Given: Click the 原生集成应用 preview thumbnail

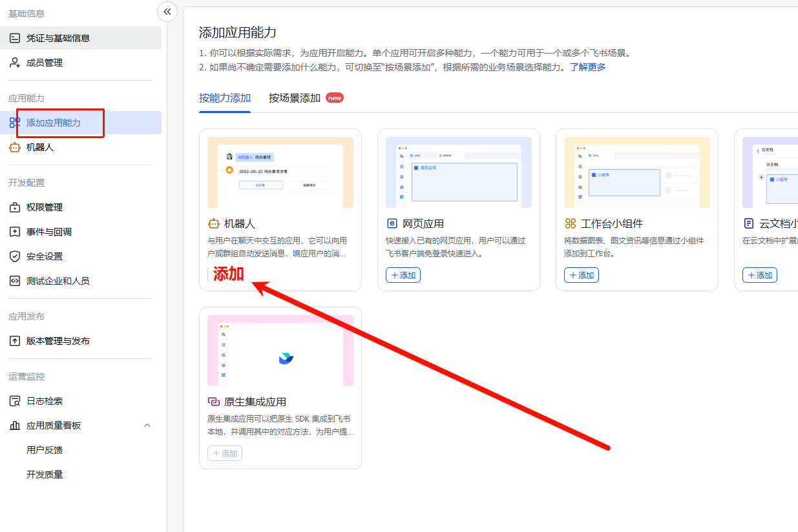Looking at the screenshot, I should pyautogui.click(x=280, y=351).
